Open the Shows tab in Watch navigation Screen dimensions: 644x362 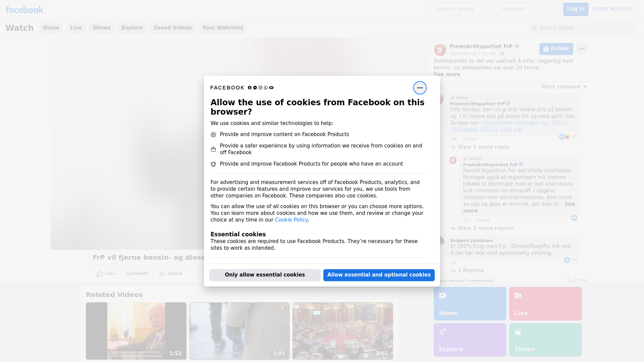pyautogui.click(x=102, y=28)
